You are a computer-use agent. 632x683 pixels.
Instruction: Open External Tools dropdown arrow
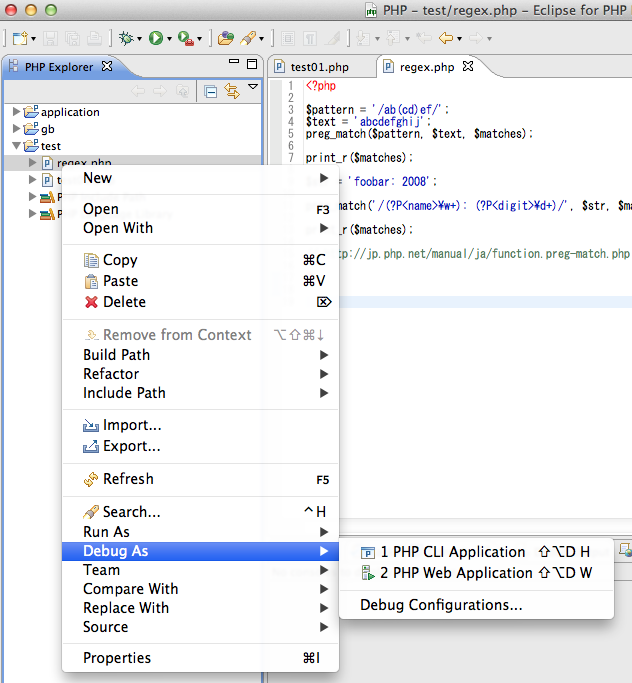click(199, 39)
